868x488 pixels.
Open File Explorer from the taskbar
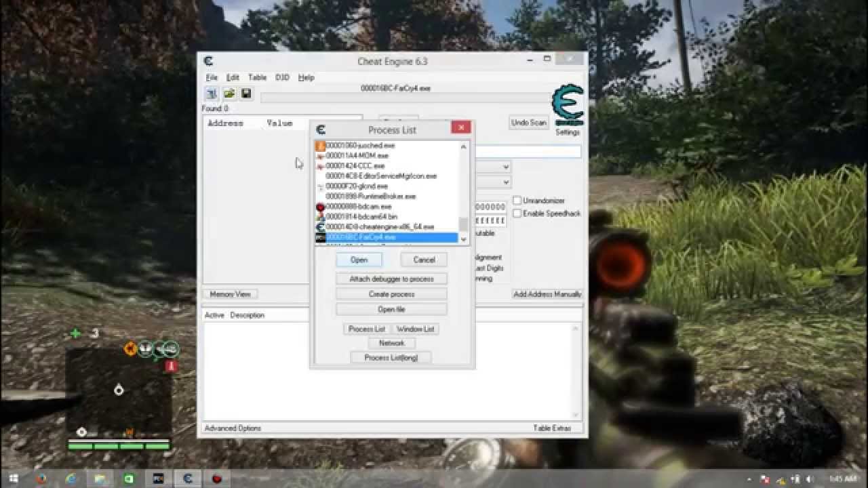point(100,479)
